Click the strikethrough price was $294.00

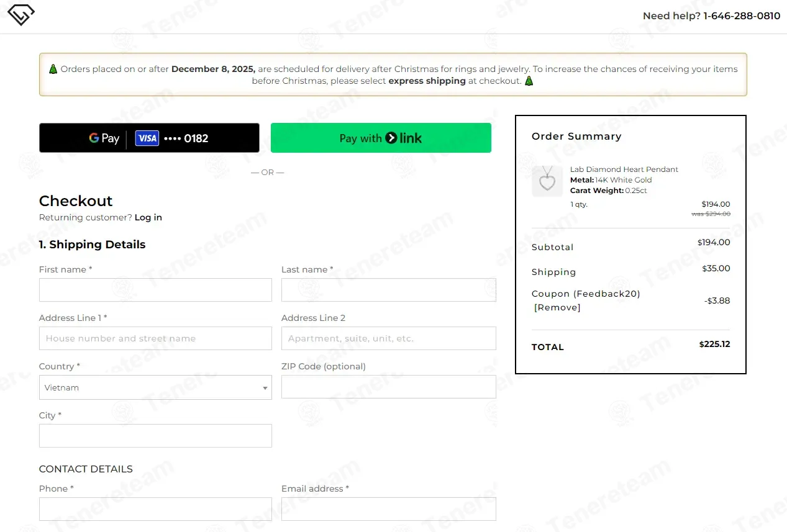point(711,214)
